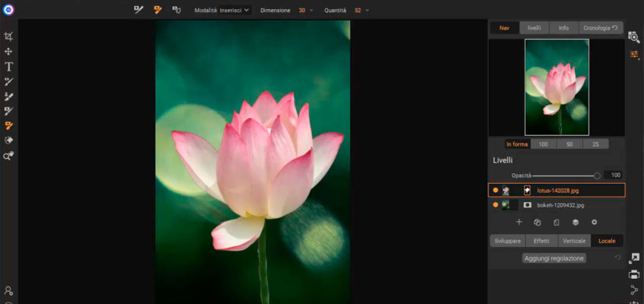Open the Verticale tab
The height and width of the screenshot is (304, 644).
coord(575,241)
